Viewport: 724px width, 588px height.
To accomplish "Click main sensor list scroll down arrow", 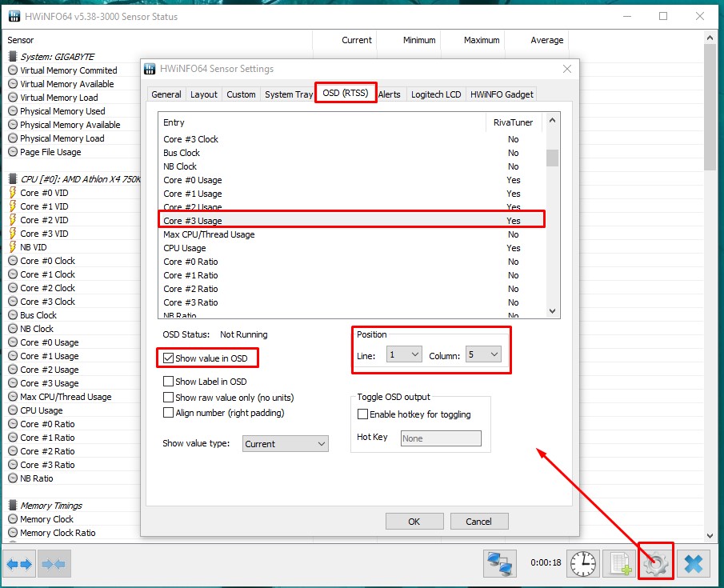I will pyautogui.click(x=710, y=535).
